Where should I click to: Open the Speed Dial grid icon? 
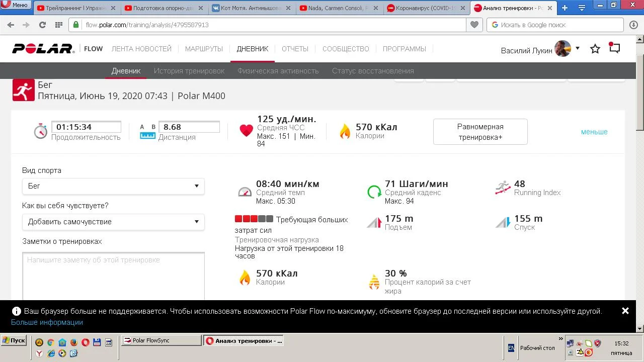59,25
